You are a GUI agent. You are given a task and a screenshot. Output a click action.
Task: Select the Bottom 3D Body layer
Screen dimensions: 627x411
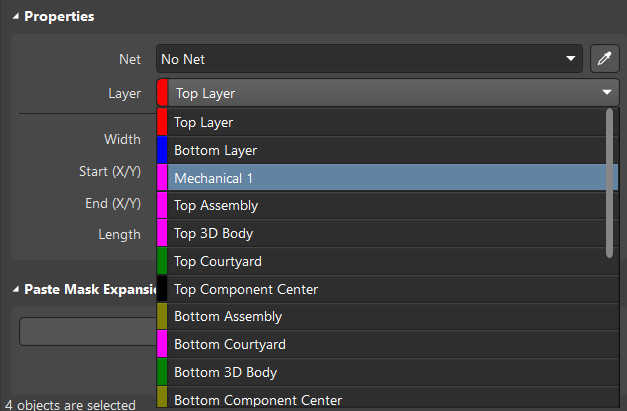tap(387, 372)
